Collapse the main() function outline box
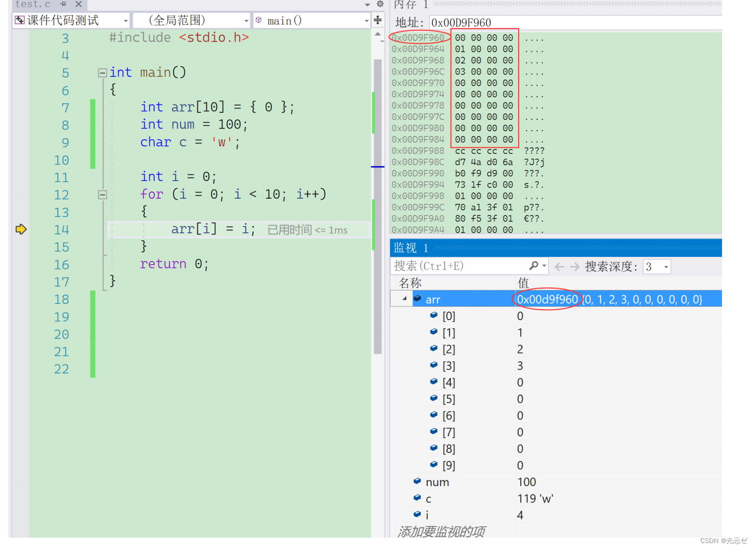Viewport: 756px width, 549px height. [102, 73]
